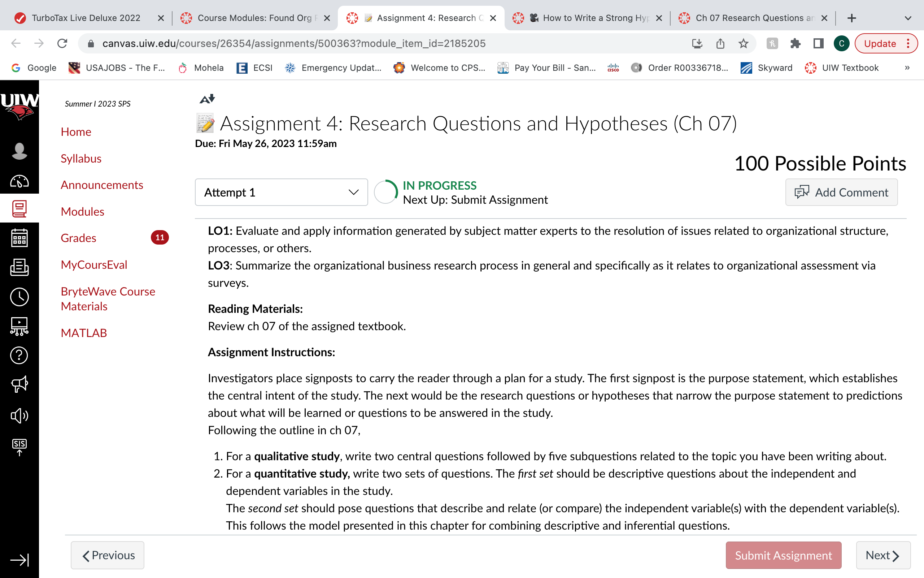Open the Attempt 1 dropdown
Screen dimensions: 924x578
[282, 192]
